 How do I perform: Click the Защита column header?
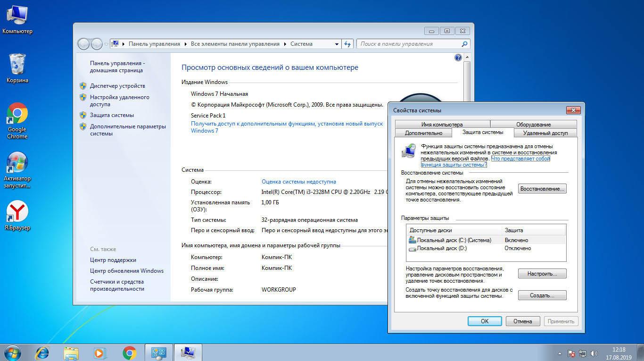click(534, 230)
